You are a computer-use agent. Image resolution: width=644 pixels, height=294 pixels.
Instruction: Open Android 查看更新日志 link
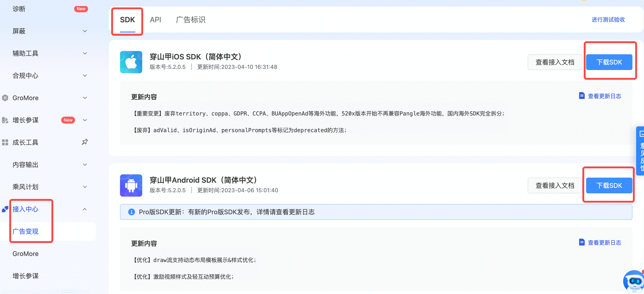pyautogui.click(x=604, y=243)
